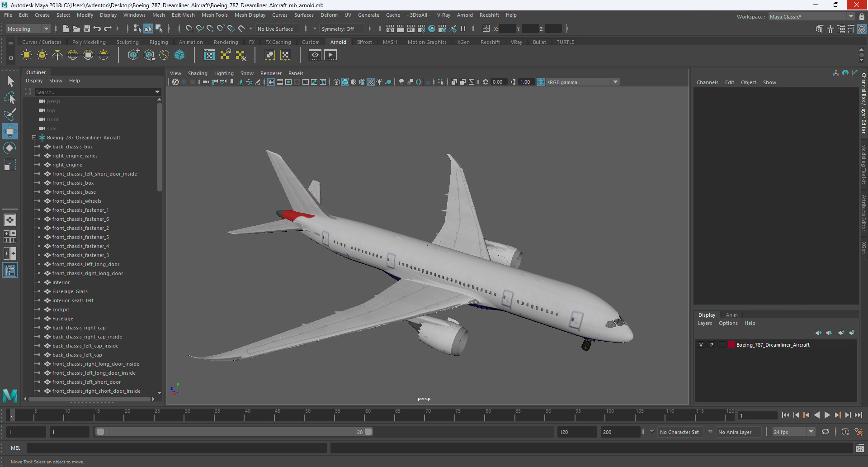Screen dimensions: 868x467
Task: Select the Fuselage_Glass node in Outliner
Action: click(70, 291)
